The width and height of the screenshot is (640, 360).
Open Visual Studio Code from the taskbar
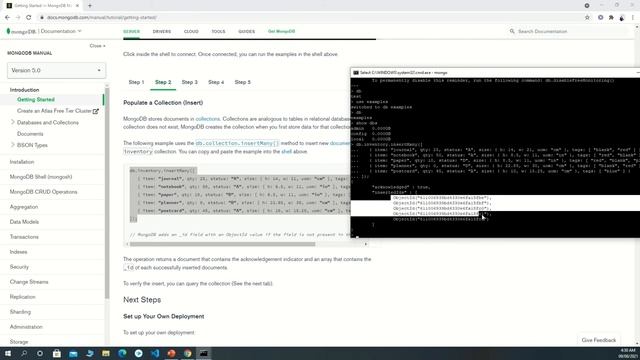click(x=155, y=353)
